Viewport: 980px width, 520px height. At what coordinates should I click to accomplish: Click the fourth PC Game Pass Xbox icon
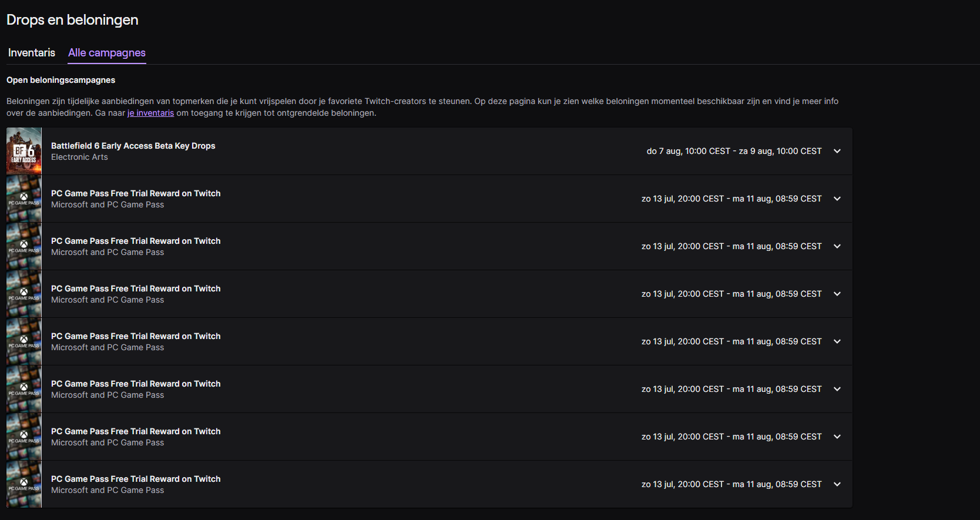(24, 340)
